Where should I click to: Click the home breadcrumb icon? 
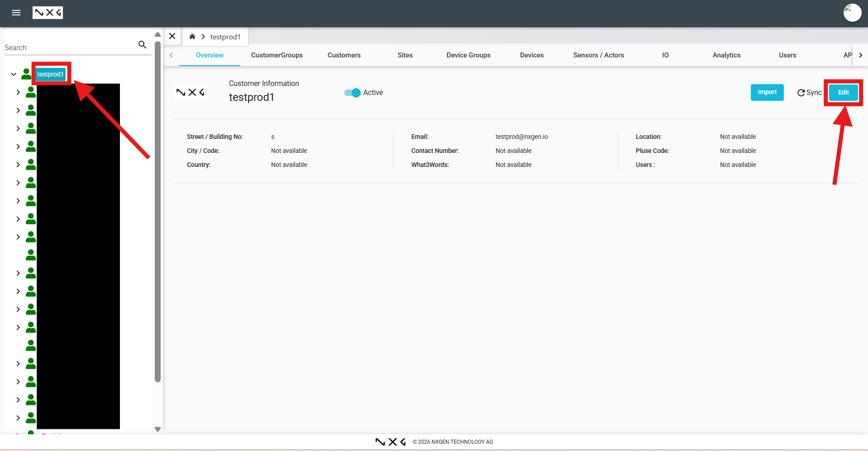(x=192, y=37)
